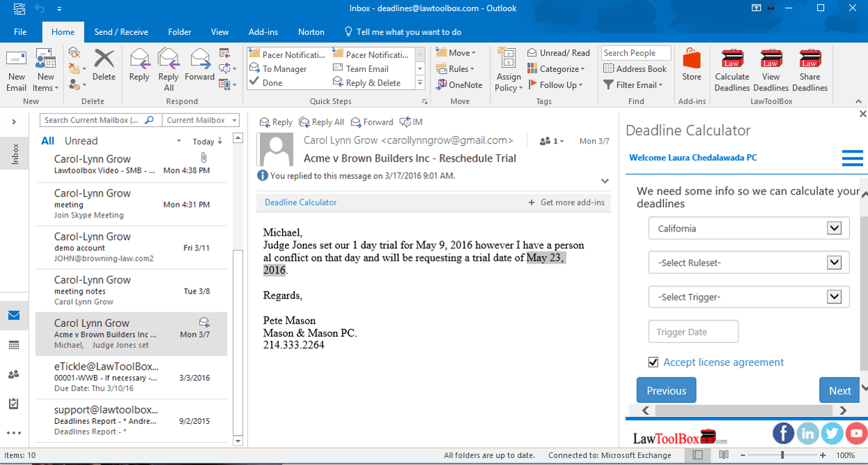868x465 pixels.
Task: Expand the collapsed folder pane
Action: click(14, 122)
